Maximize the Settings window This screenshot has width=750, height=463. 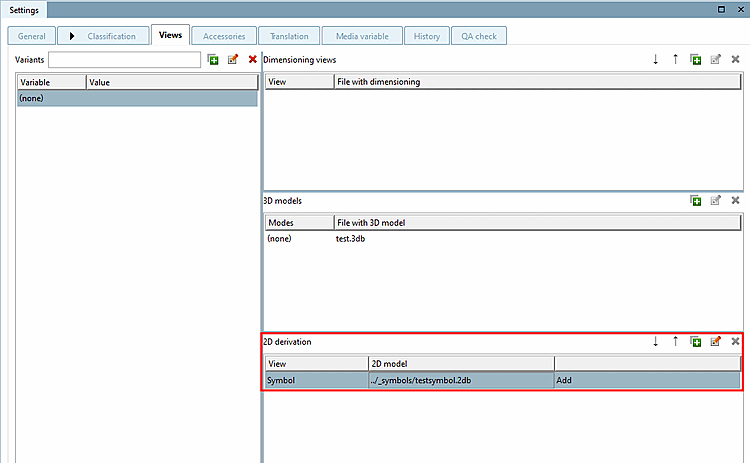(x=721, y=10)
